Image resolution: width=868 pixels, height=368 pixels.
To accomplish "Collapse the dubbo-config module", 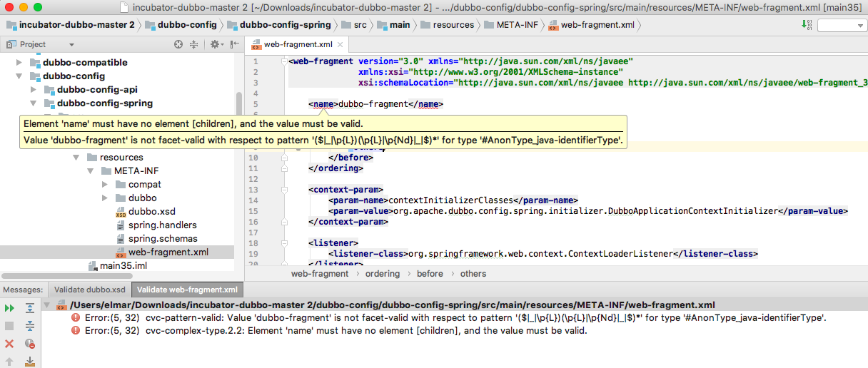I will 19,76.
